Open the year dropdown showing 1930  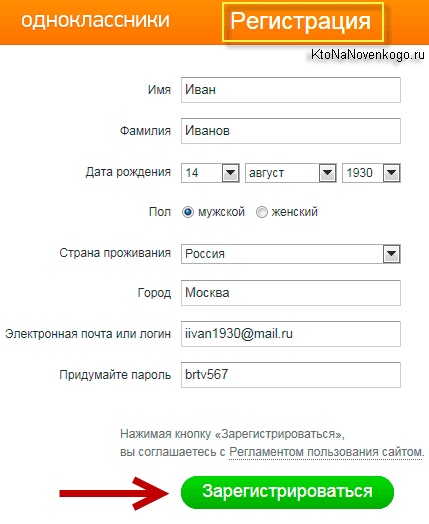pos(392,173)
